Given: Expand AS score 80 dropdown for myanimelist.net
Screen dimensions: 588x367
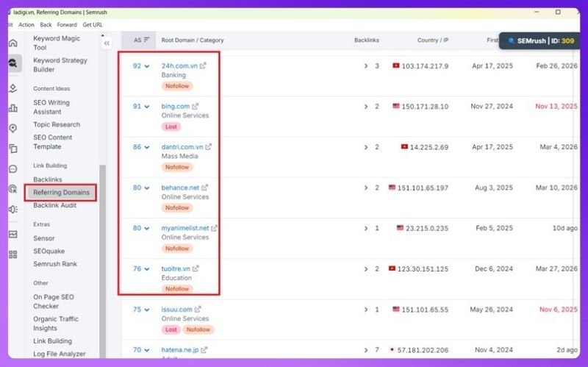Looking at the screenshot, I should [x=141, y=228].
